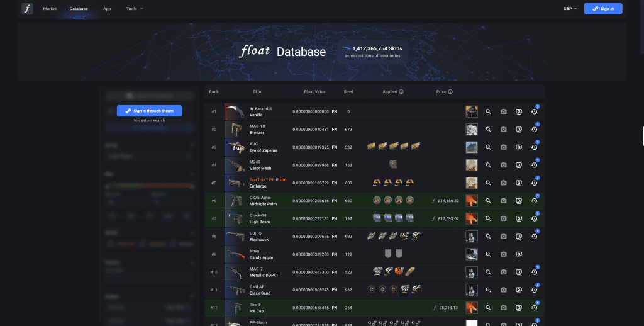This screenshot has width=644, height=326.
Task: Click the monitor inspect icon for Nova Candy Apple
Action: [519, 254]
